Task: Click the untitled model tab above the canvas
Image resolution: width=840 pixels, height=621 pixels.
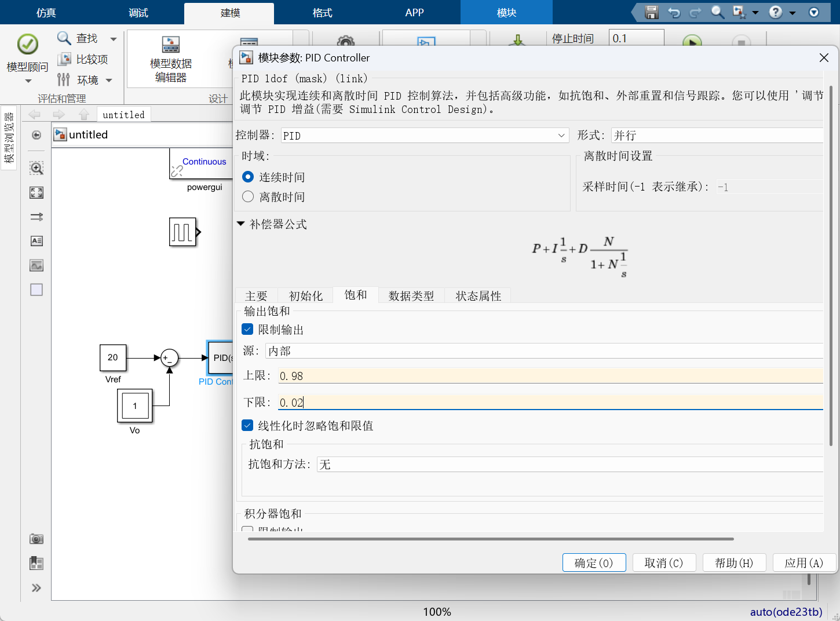Action: 123,115
